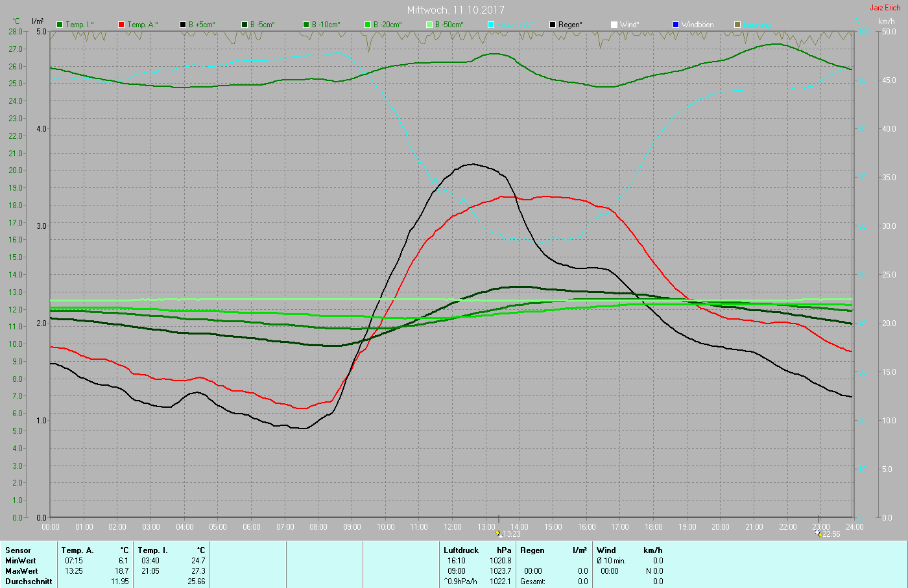This screenshot has height=588, width=908.
Task: Click the MinWert row label
Action: point(21,561)
